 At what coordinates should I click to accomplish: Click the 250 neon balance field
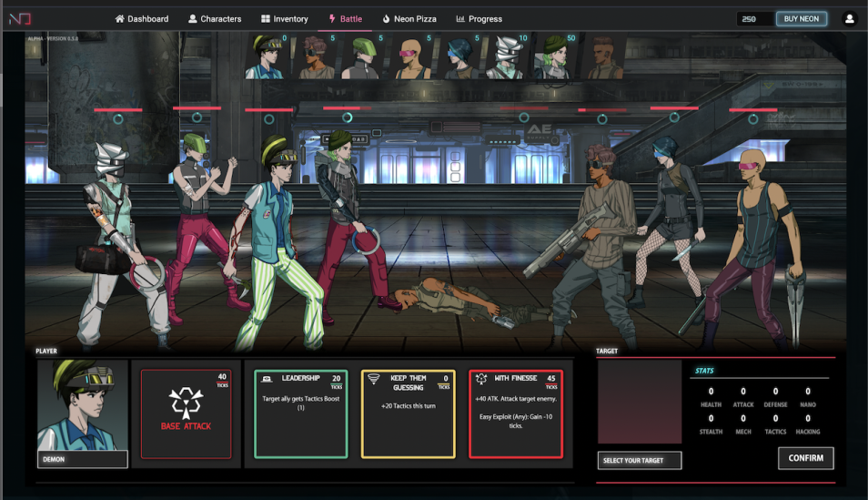754,19
